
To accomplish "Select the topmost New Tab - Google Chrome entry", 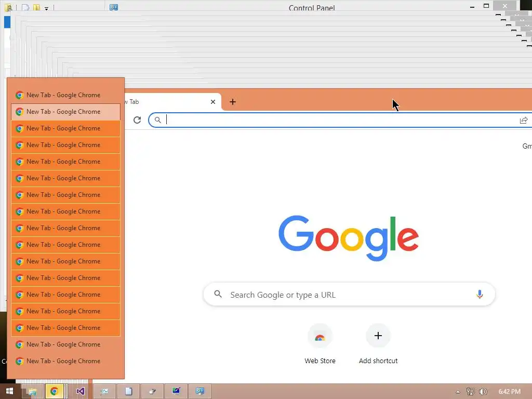I will 66,95.
